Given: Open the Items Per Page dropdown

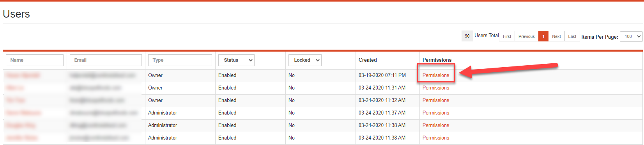Looking at the screenshot, I should point(631,36).
